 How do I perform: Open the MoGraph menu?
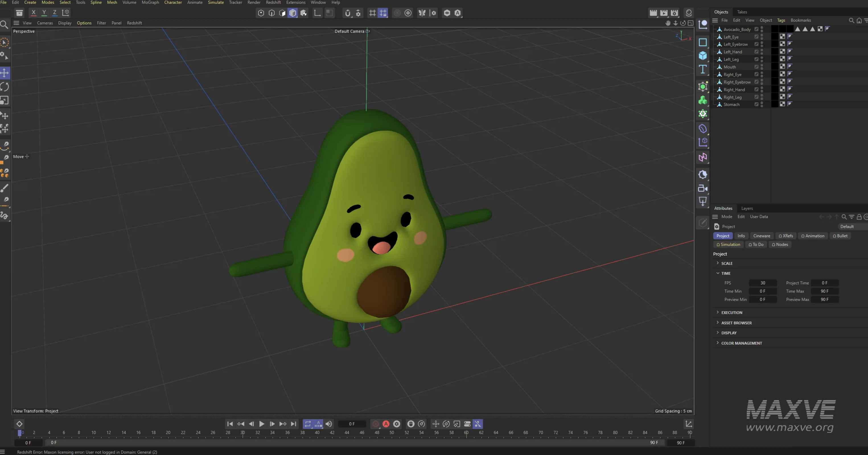click(150, 2)
